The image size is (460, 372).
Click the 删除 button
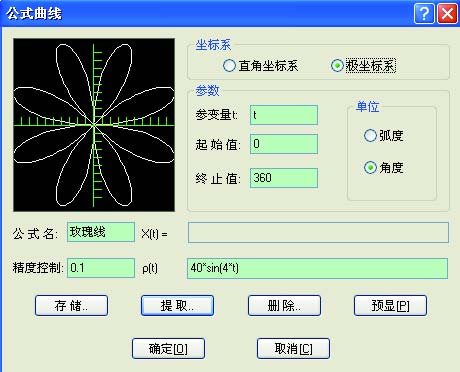(x=284, y=305)
